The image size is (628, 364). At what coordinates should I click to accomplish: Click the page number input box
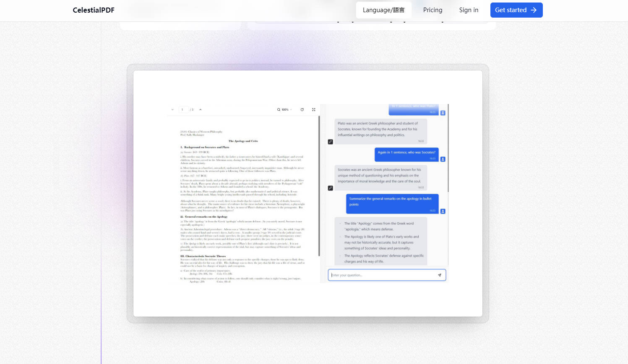183,109
